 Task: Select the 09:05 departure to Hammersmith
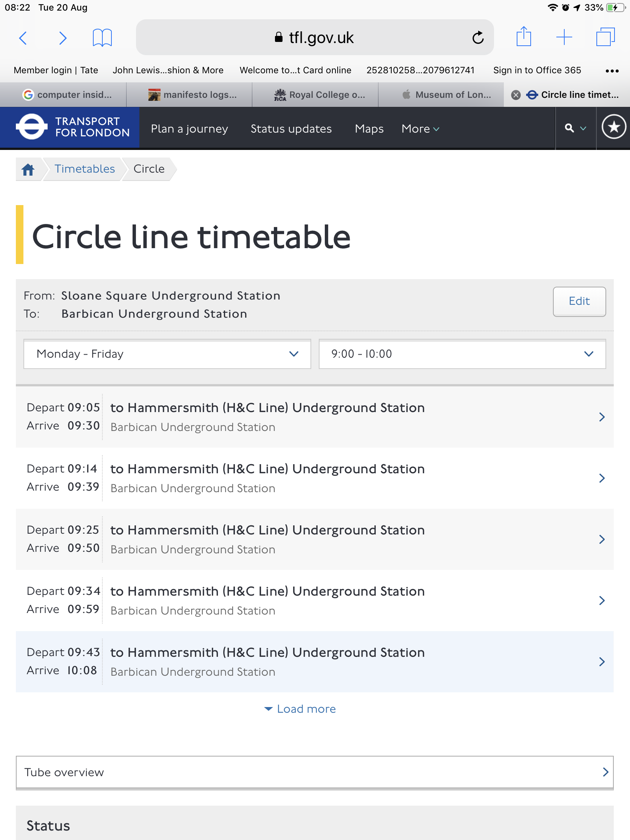(314, 417)
